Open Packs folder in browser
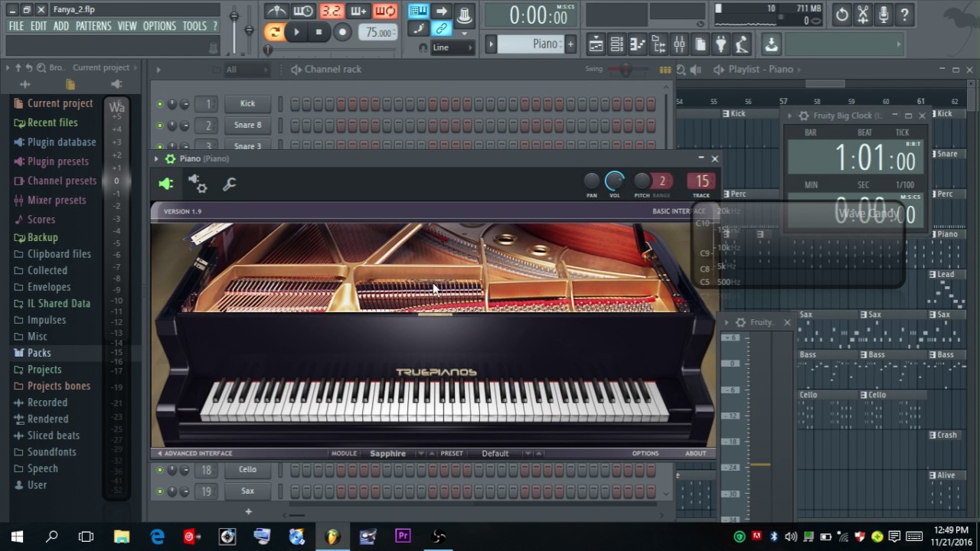The height and width of the screenshot is (551, 980). pyautogui.click(x=39, y=353)
